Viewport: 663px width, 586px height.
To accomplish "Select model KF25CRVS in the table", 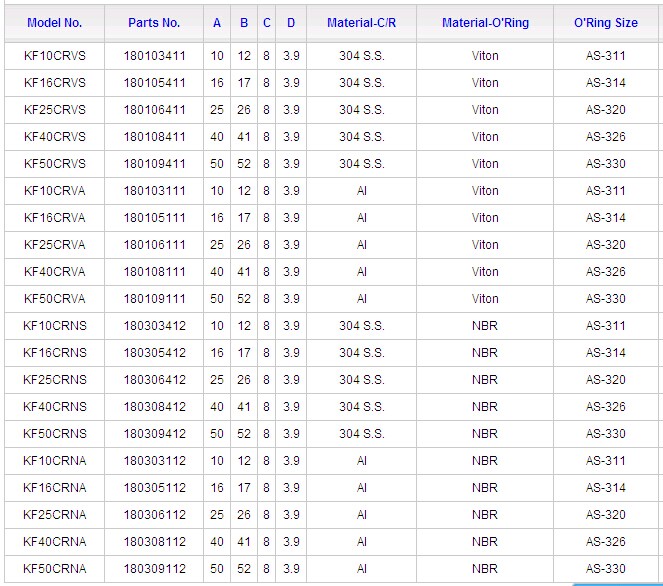I will pyautogui.click(x=55, y=110).
